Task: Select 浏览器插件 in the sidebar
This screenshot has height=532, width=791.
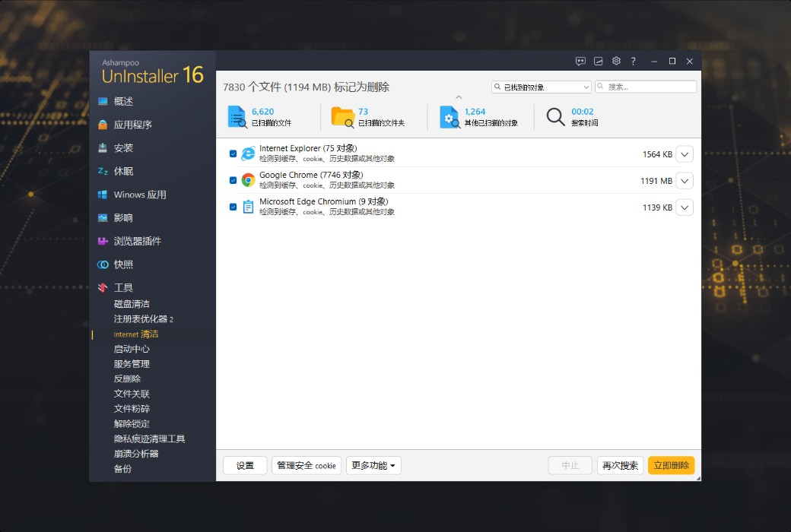Action: coord(138,241)
